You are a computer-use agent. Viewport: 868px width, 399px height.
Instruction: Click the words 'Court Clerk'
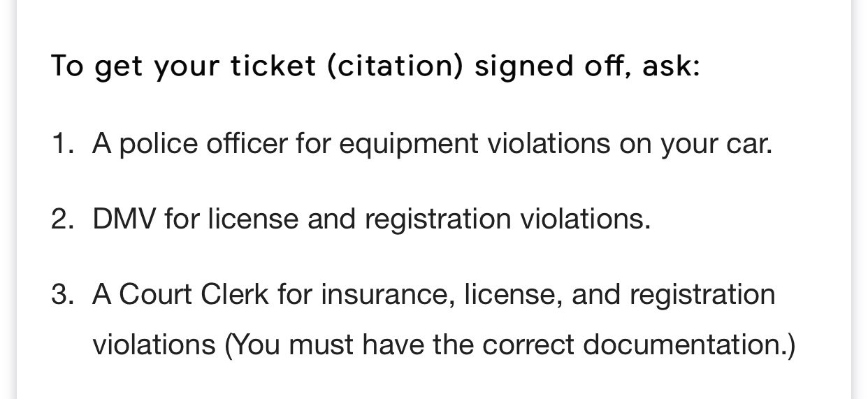(194, 295)
